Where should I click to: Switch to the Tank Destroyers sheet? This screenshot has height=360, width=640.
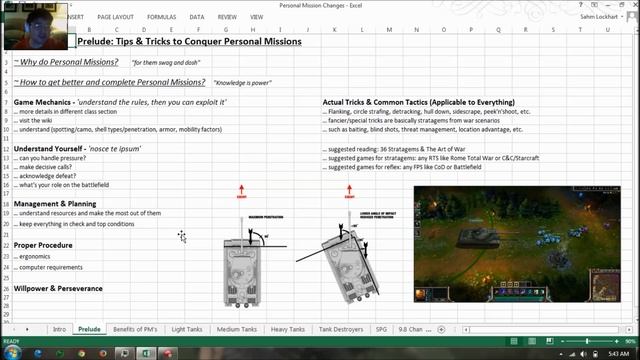click(x=341, y=329)
